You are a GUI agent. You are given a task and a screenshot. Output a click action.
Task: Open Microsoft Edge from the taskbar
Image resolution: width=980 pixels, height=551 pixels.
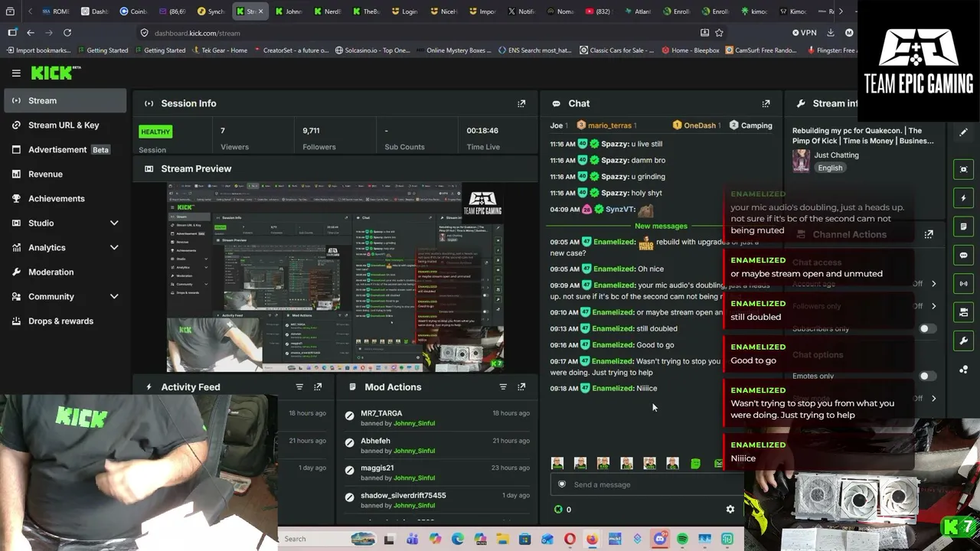click(x=458, y=539)
